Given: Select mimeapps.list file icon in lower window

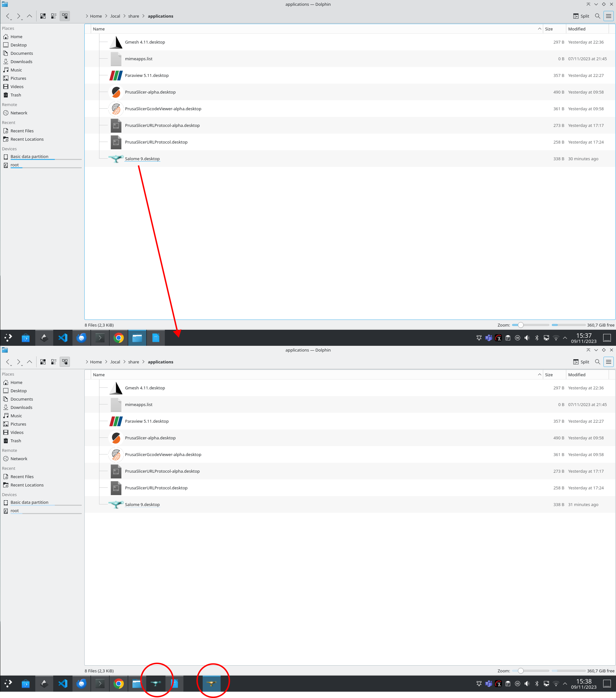Looking at the screenshot, I should point(116,405).
